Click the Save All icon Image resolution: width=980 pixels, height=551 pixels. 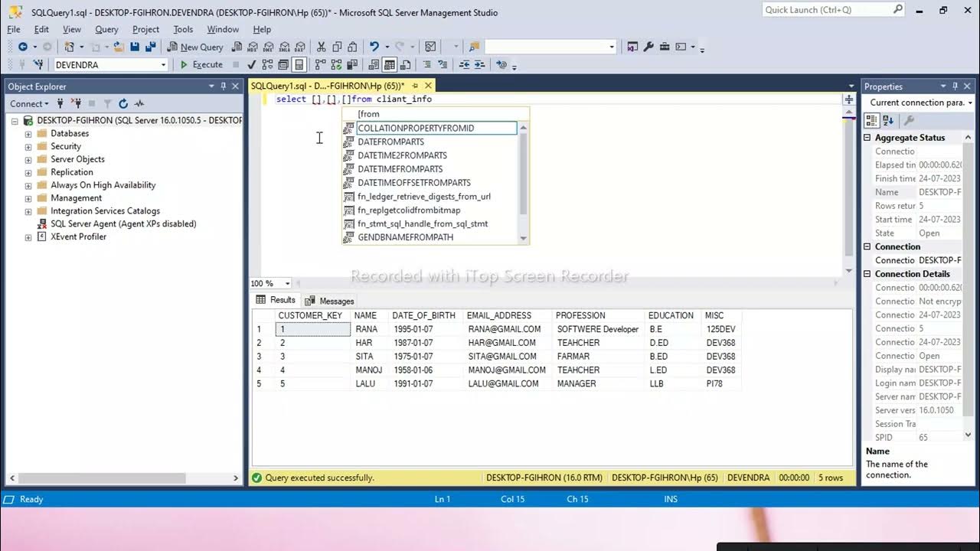[151, 47]
